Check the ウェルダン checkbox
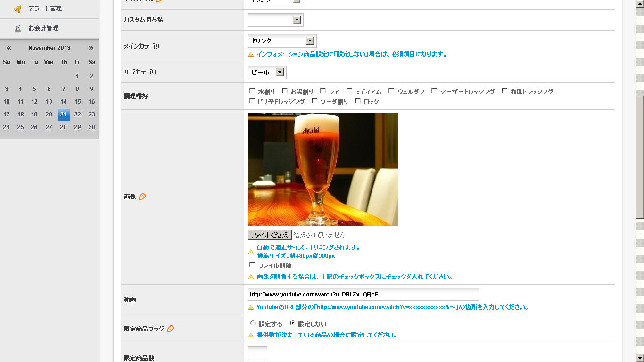644x362 pixels. click(x=391, y=90)
